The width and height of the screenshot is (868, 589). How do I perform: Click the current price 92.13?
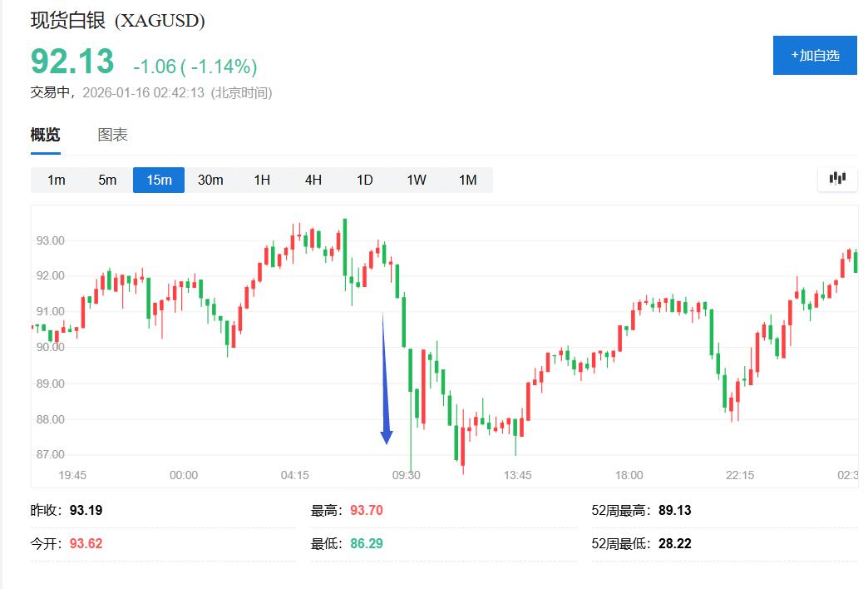point(72,62)
